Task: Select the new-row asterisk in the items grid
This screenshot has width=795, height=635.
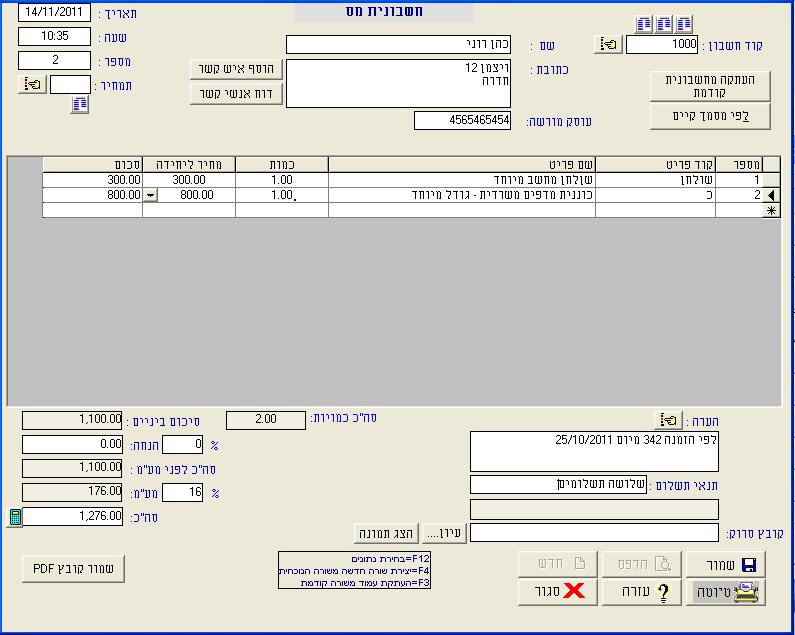Action: tap(771, 211)
